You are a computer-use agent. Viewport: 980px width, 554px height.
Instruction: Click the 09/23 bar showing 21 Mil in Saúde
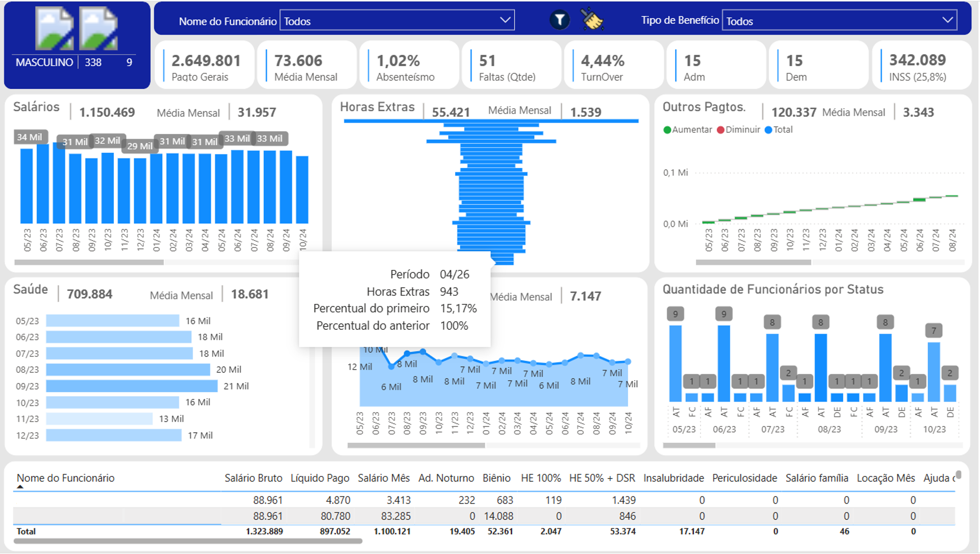132,386
